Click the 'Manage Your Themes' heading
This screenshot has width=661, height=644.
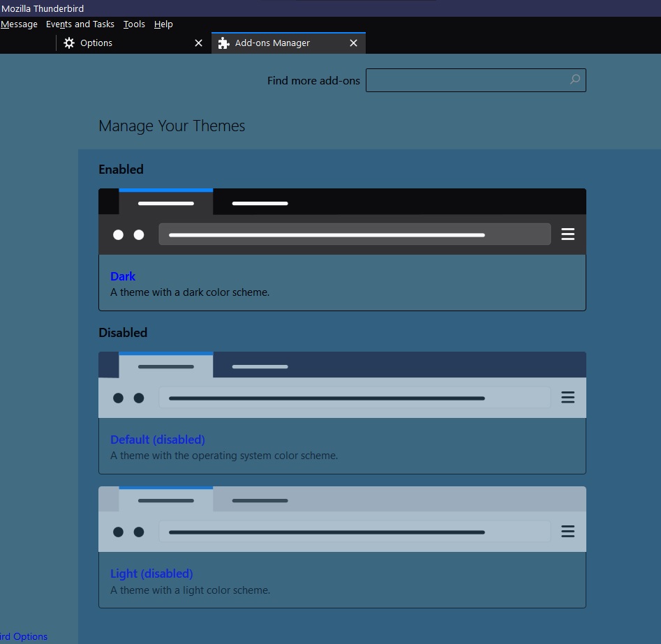coord(172,126)
